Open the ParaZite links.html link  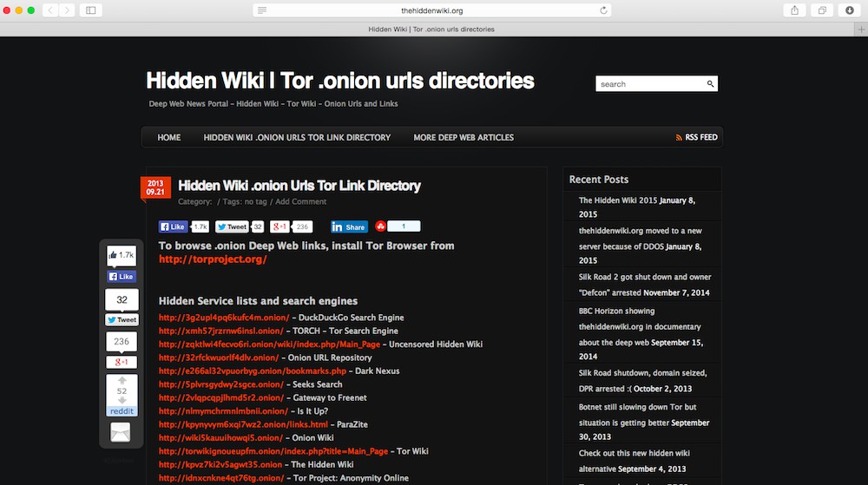244,424
